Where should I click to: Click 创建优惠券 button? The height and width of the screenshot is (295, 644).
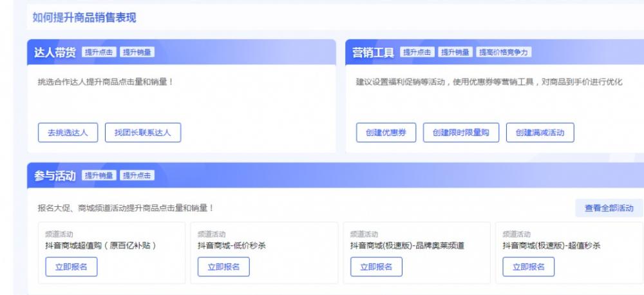pos(386,133)
